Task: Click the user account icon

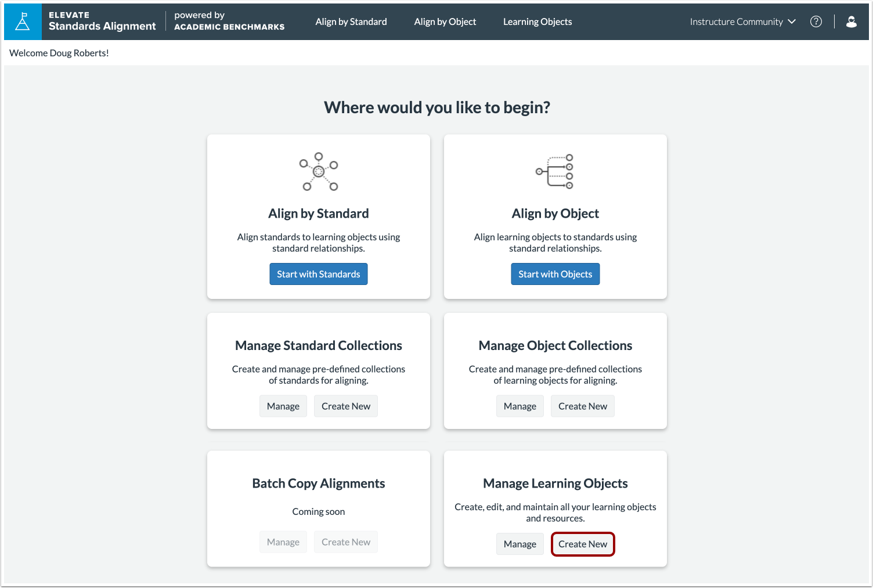Action: (852, 21)
